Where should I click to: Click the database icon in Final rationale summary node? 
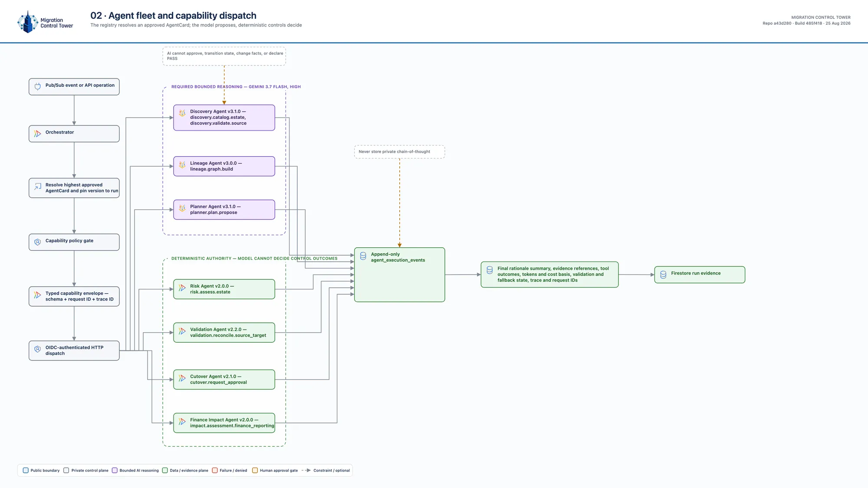point(490,270)
